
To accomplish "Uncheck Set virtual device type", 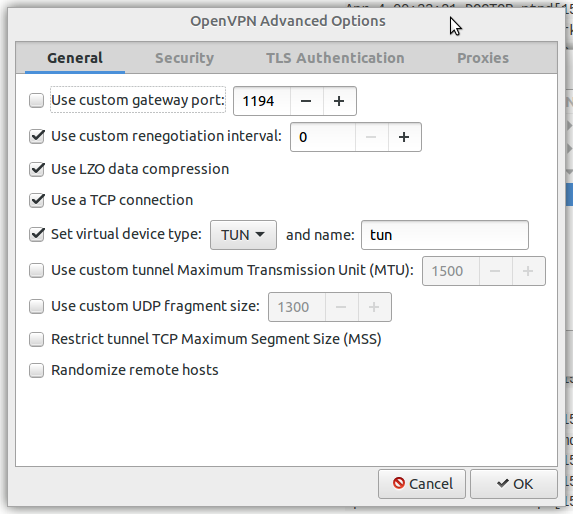I will pyautogui.click(x=37, y=234).
